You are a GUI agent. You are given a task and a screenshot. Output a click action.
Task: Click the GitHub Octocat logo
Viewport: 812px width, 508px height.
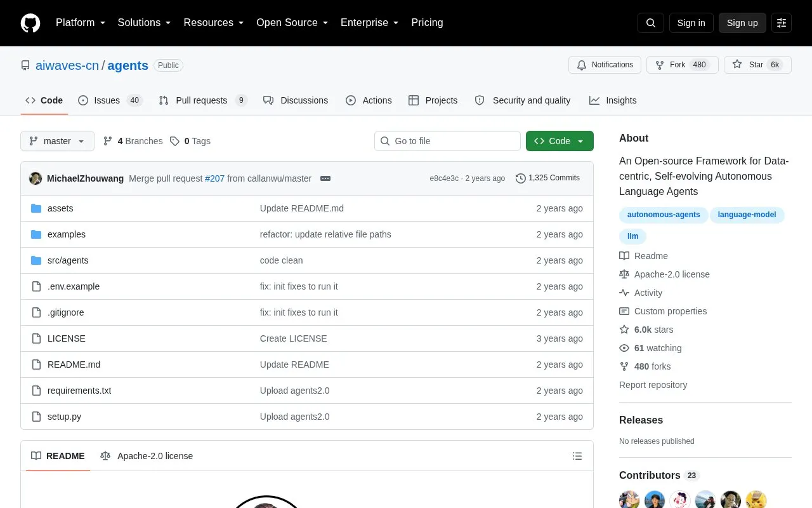point(30,23)
